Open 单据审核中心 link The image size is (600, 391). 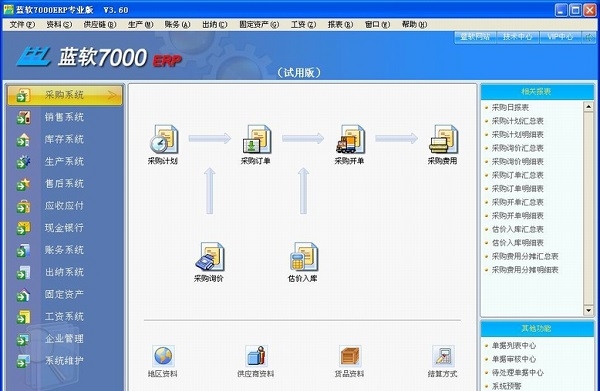(x=514, y=359)
